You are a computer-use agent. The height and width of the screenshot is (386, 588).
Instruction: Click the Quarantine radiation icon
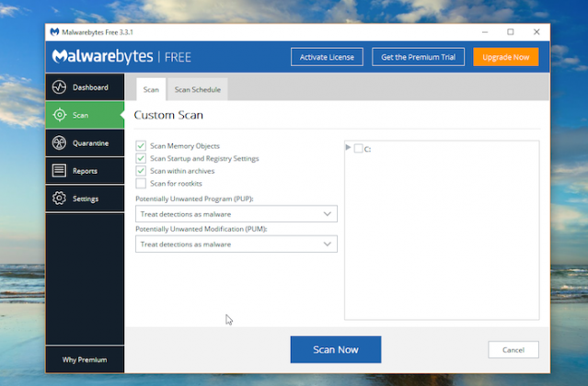pyautogui.click(x=59, y=143)
